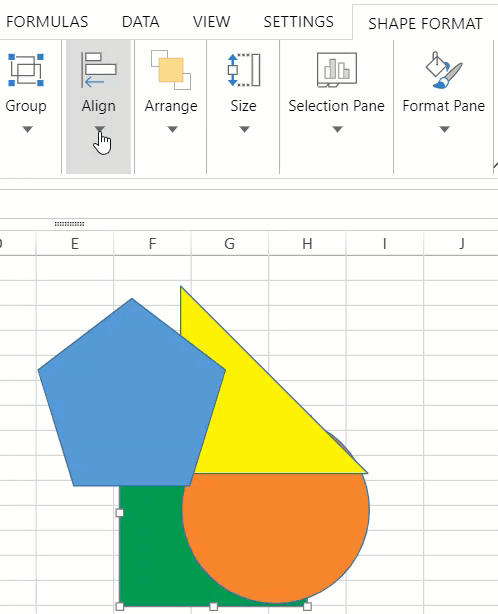
Task: Expand the Align dropdown arrow
Action: pos(99,129)
